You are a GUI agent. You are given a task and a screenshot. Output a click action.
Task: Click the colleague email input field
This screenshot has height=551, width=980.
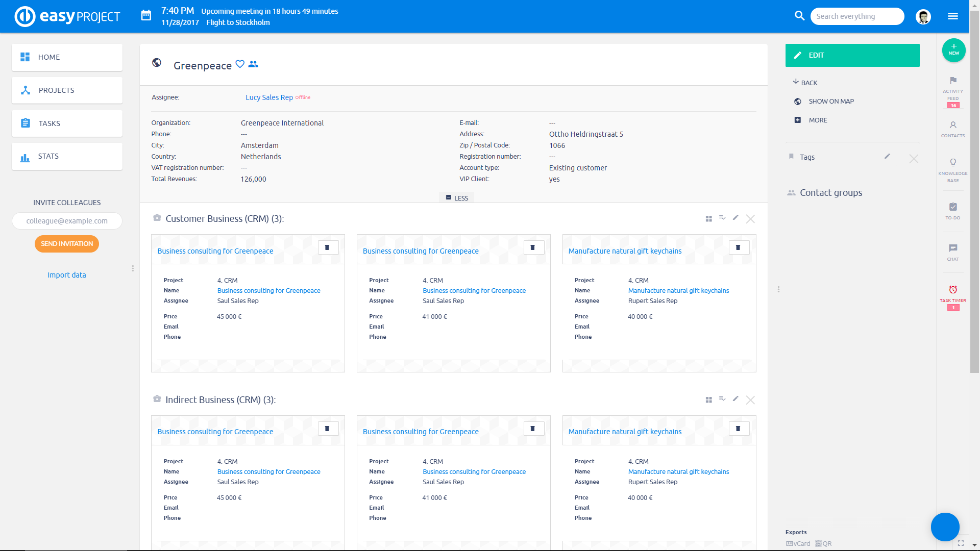tap(67, 221)
